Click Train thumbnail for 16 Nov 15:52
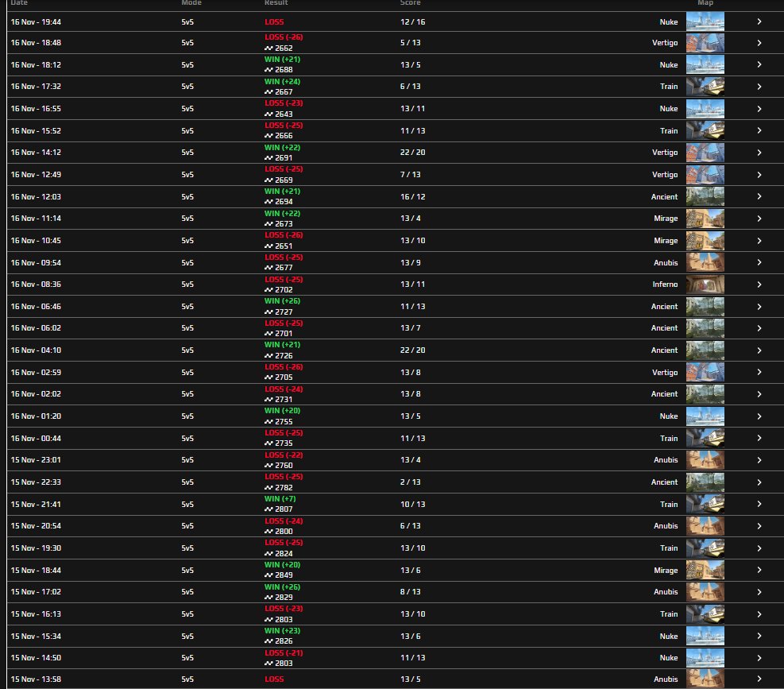 click(x=705, y=130)
